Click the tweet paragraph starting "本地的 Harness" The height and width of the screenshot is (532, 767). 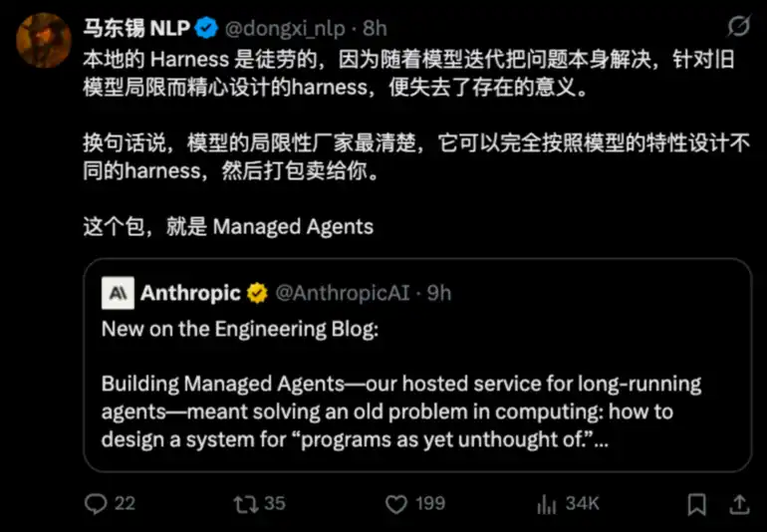(408, 73)
